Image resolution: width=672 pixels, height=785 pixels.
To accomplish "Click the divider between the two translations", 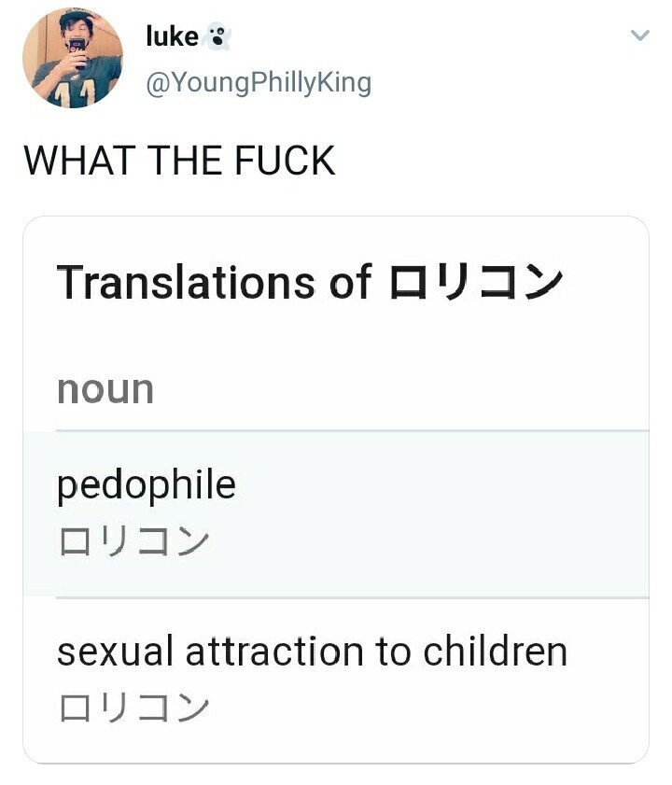I will point(351,597).
